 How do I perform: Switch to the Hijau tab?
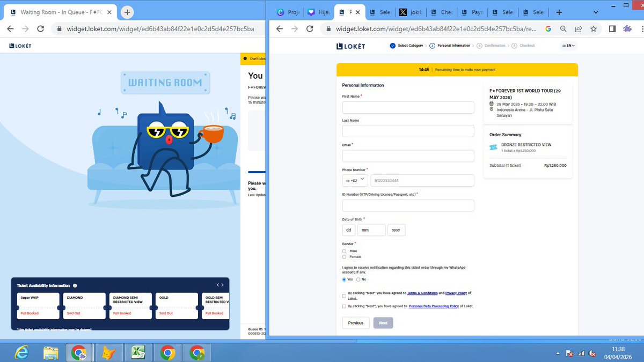[318, 12]
